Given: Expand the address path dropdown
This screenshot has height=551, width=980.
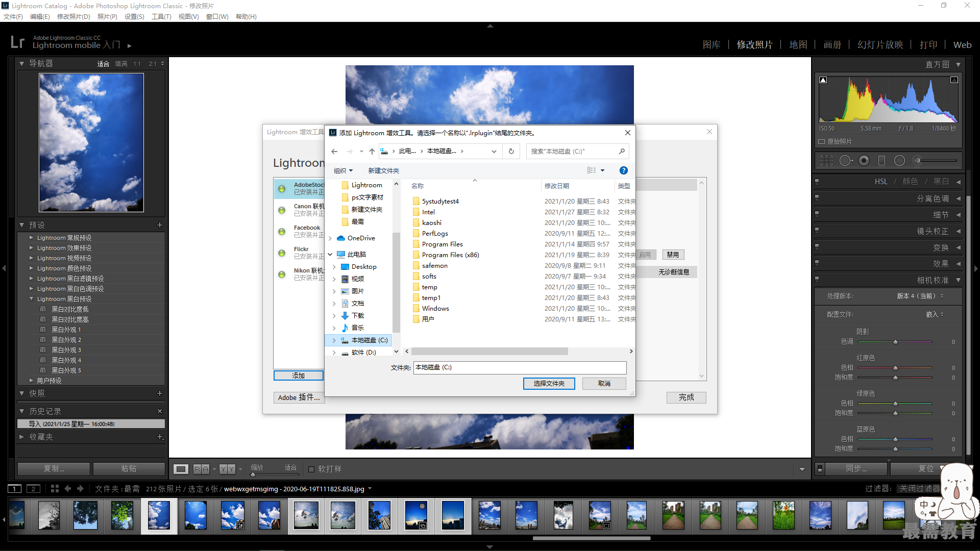Looking at the screenshot, I should tap(494, 152).
